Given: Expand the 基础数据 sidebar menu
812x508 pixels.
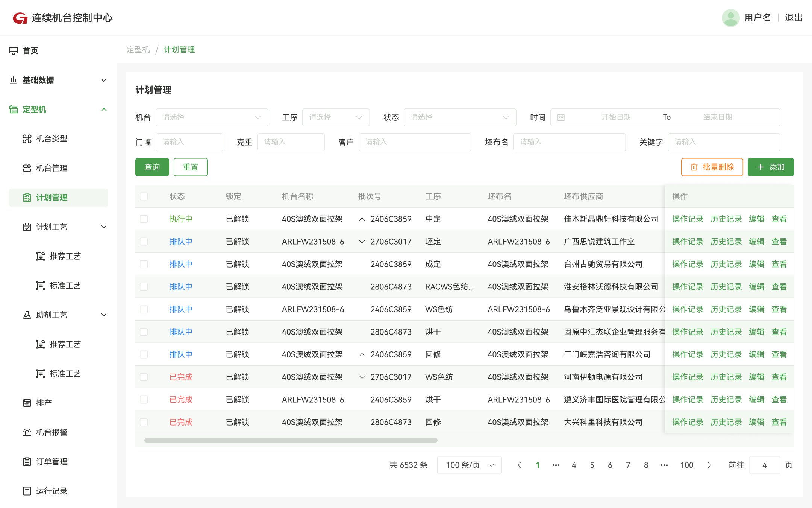Looking at the screenshot, I should coord(104,80).
